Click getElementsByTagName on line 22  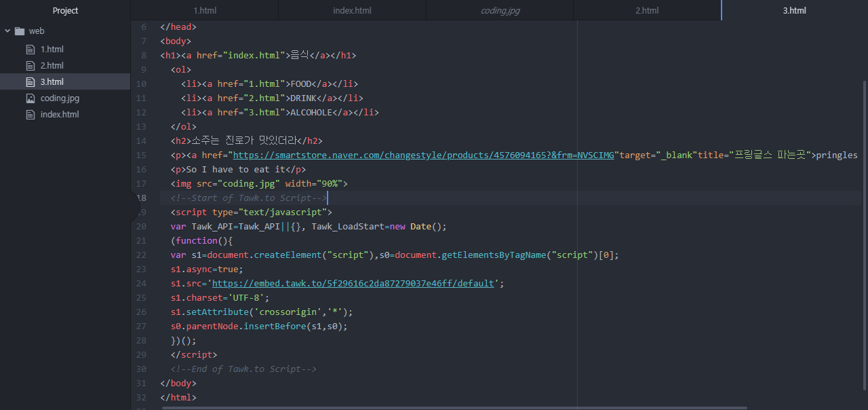494,255
